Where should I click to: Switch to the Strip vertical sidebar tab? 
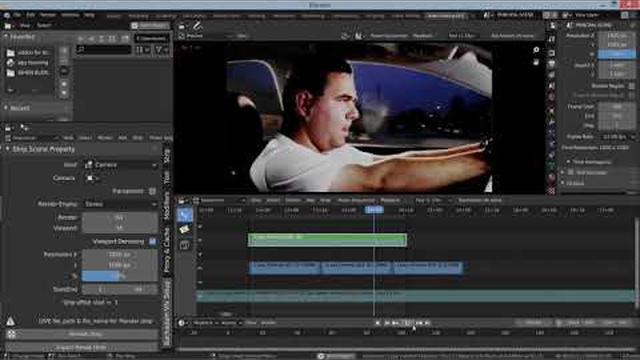[167, 156]
